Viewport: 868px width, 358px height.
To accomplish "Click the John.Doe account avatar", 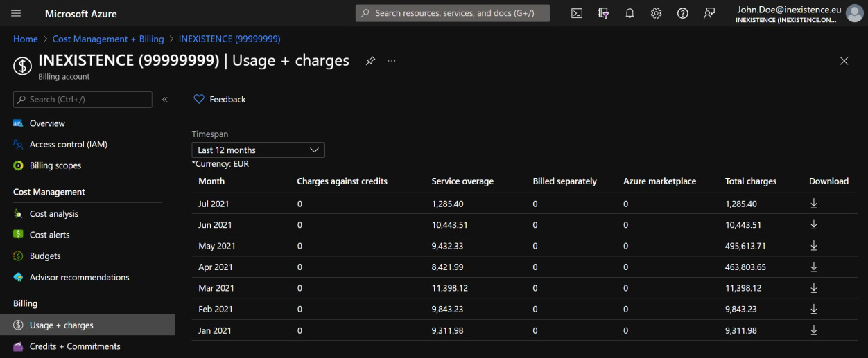I will click(854, 13).
